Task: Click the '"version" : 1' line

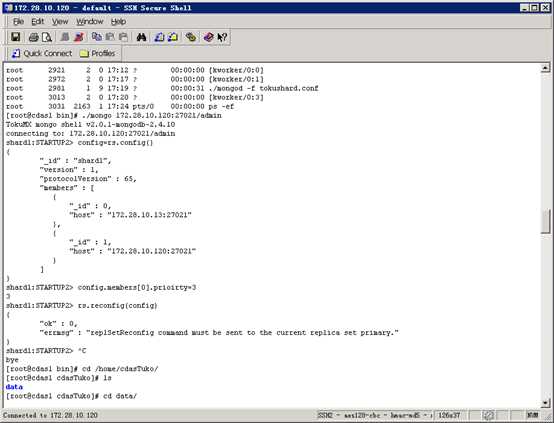Action: coord(69,170)
